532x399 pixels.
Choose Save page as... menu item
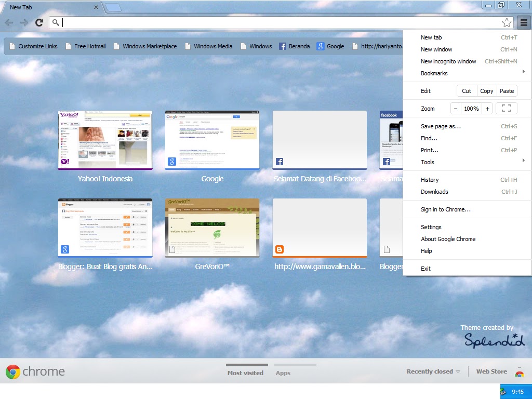click(467, 127)
